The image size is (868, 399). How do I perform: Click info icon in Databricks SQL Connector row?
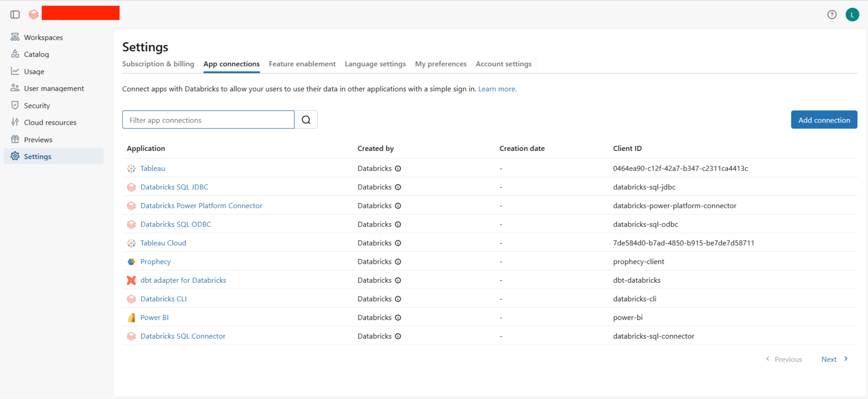coord(398,336)
